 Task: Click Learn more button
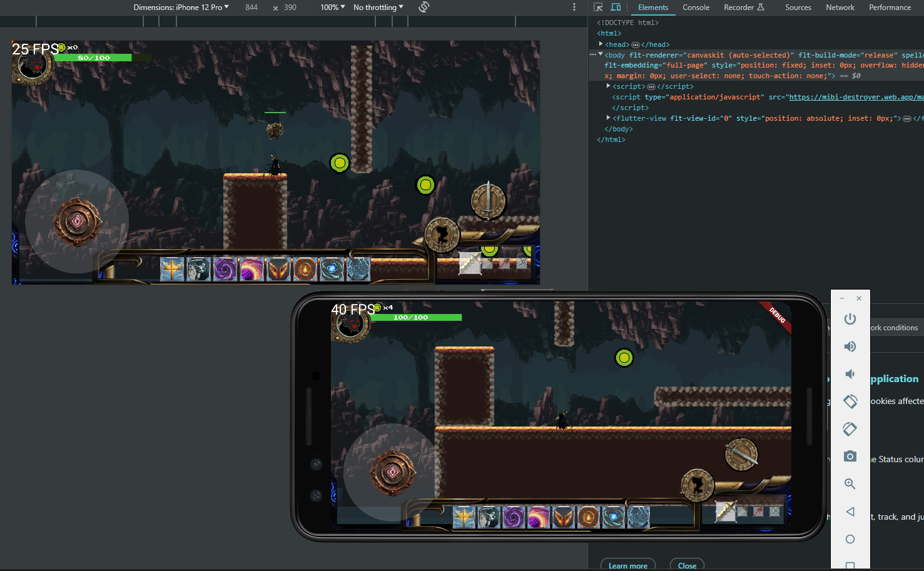coord(628,565)
